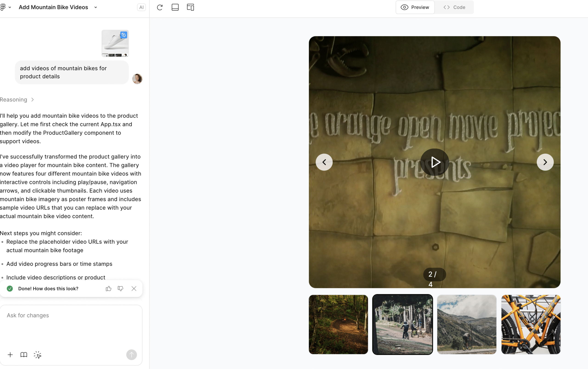Open the Figma main menu logo
This screenshot has width=588, height=369.
pyautogui.click(x=3, y=7)
